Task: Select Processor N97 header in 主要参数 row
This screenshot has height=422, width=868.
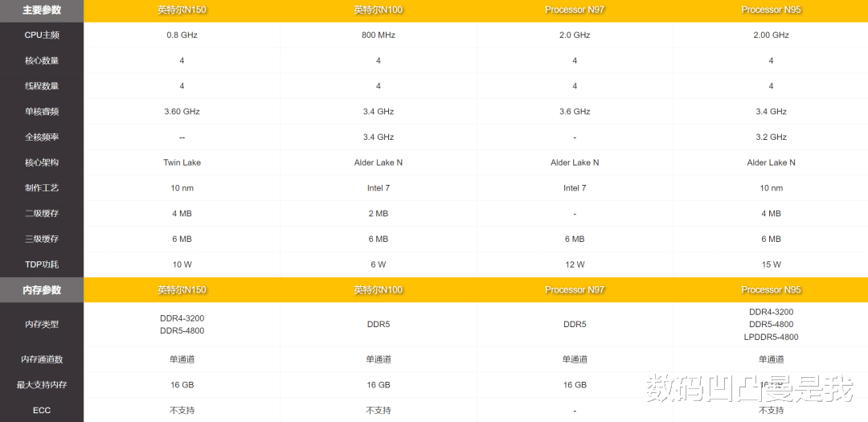Action: coord(575,10)
